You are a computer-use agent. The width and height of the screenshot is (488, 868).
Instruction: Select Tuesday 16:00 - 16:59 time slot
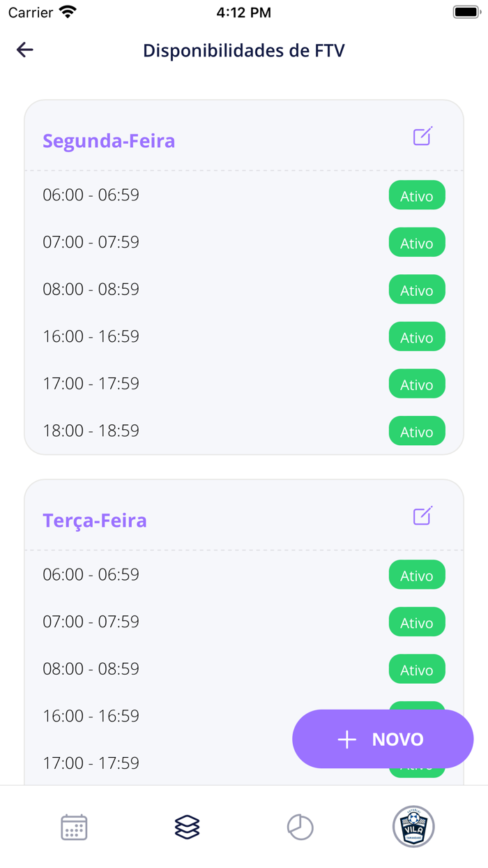(91, 716)
